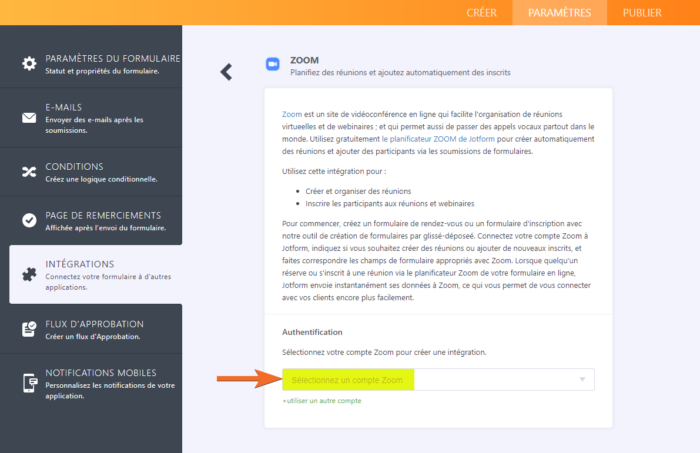The image size is (700, 453).
Task: Open 'le planificateur ZOOM de Jotform' link
Action: 438,139
